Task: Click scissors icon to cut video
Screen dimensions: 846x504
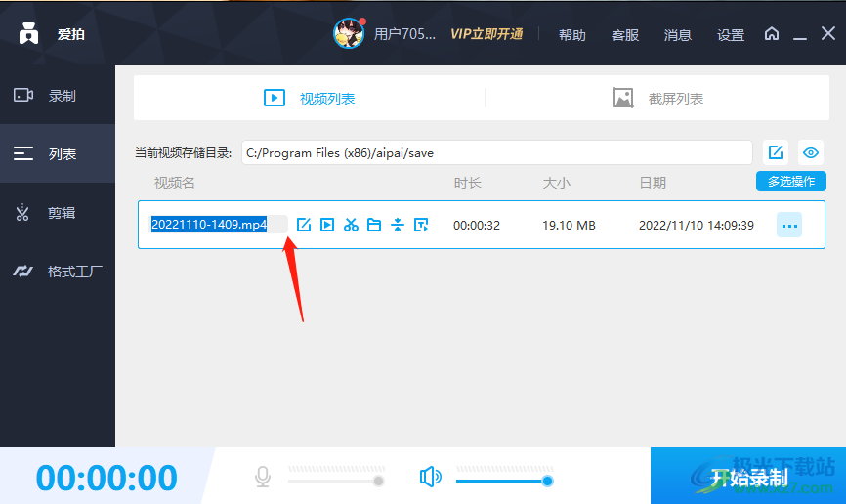Action: click(x=351, y=225)
